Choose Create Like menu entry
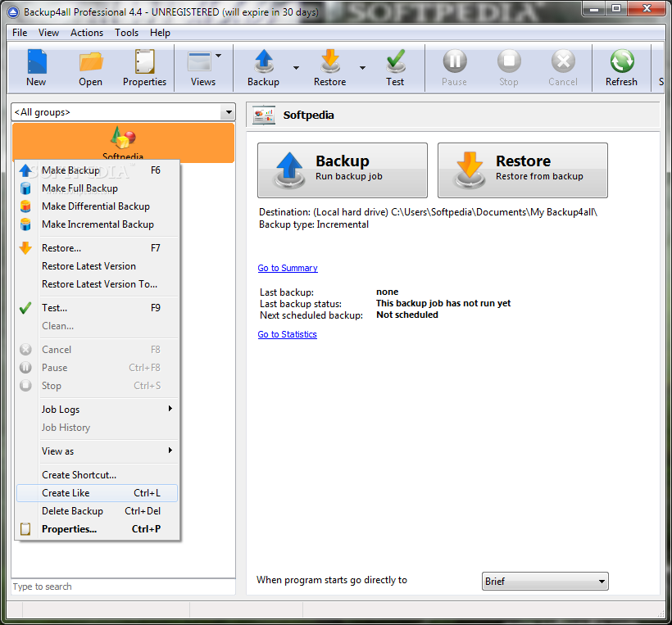The image size is (672, 625). click(98, 493)
